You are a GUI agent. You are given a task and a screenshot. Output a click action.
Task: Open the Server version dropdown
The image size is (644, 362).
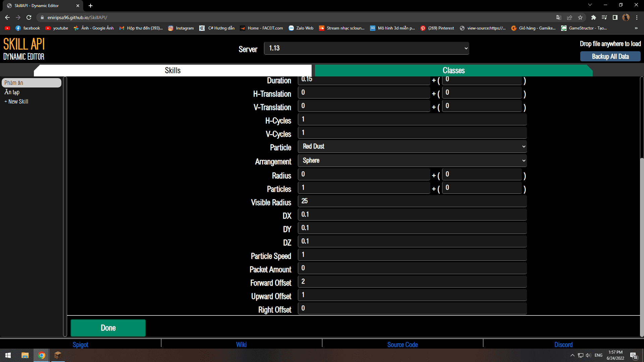click(366, 48)
